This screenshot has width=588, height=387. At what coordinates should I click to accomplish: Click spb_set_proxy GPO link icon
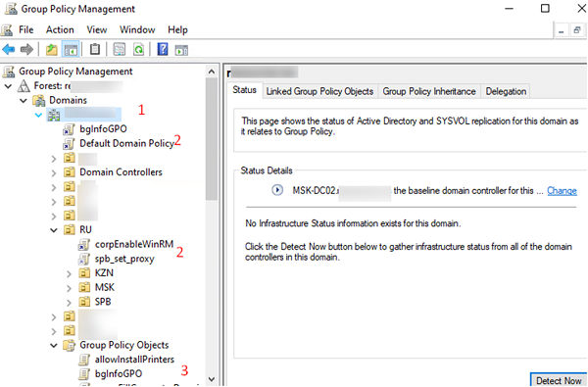(83, 259)
